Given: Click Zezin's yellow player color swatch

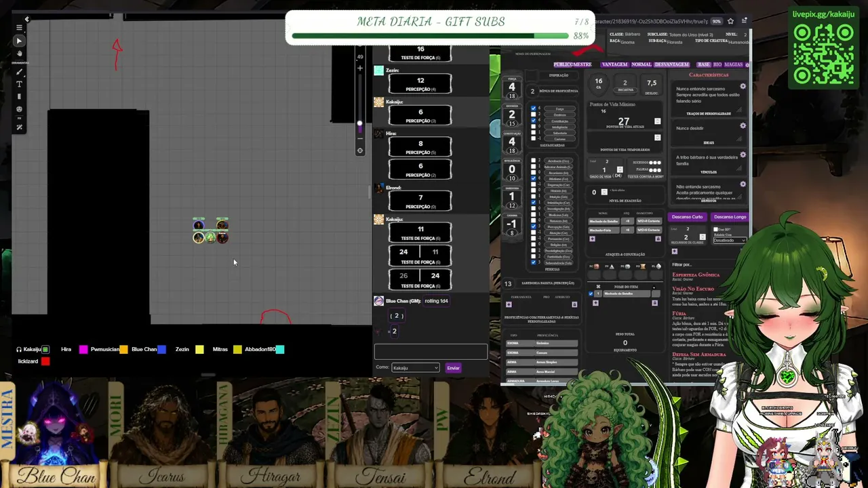Looking at the screenshot, I should tap(199, 350).
